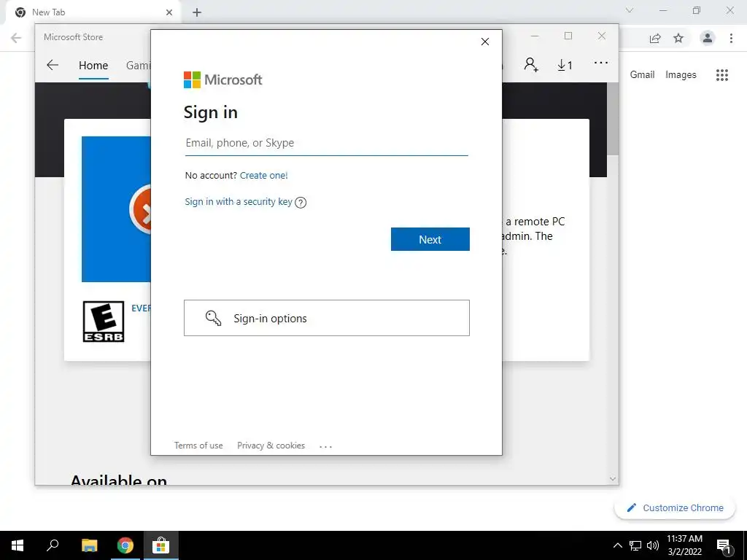Show hidden system tray icons
Image resolution: width=747 pixels, height=560 pixels.
(617, 545)
